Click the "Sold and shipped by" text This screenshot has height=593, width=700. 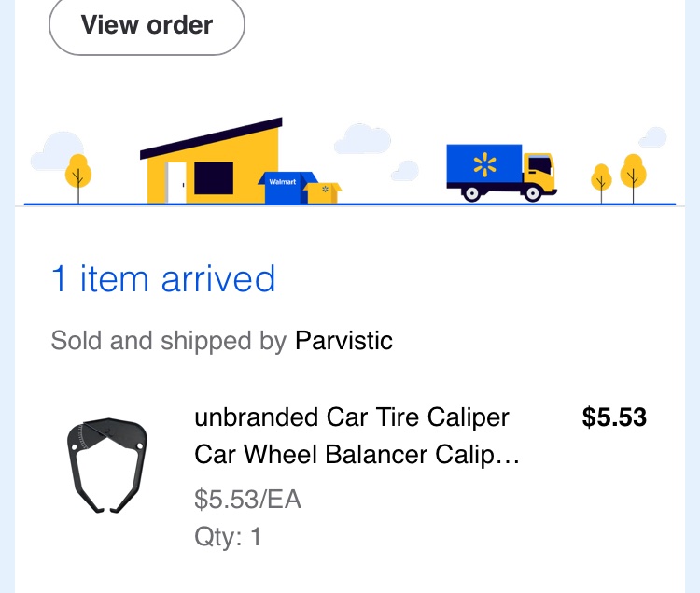click(x=168, y=341)
